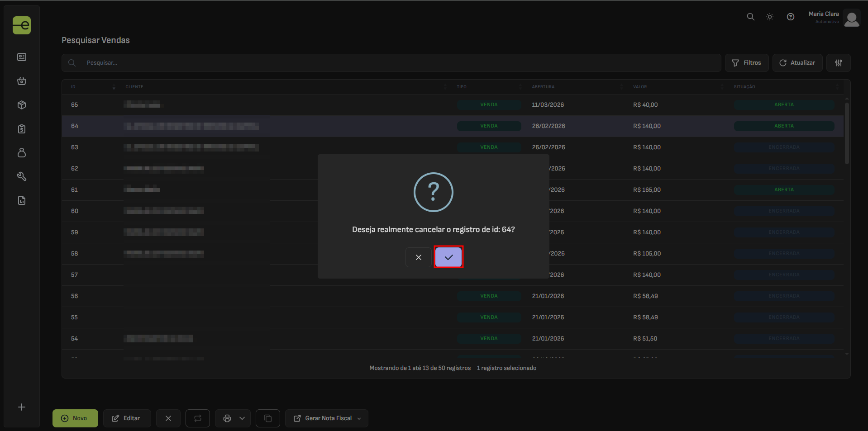868x431 pixels.
Task: Open the money bag sidebar icon
Action: pos(22,153)
